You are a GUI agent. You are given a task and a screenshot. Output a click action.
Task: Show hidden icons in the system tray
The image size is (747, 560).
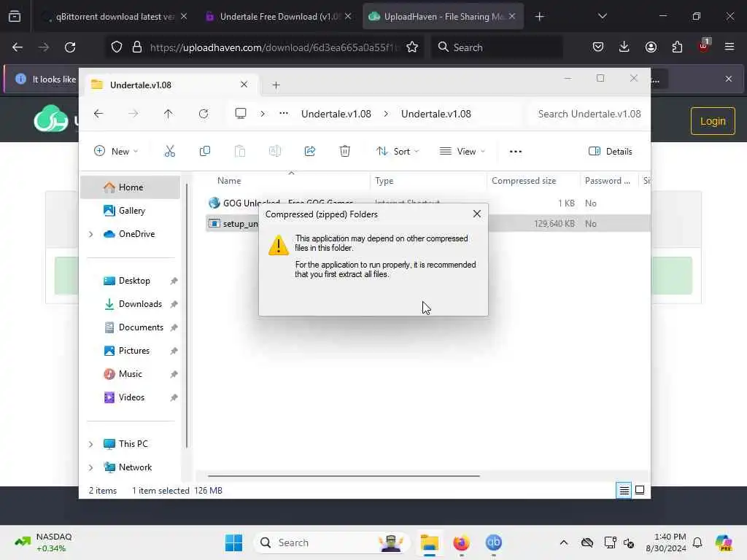pyautogui.click(x=564, y=542)
